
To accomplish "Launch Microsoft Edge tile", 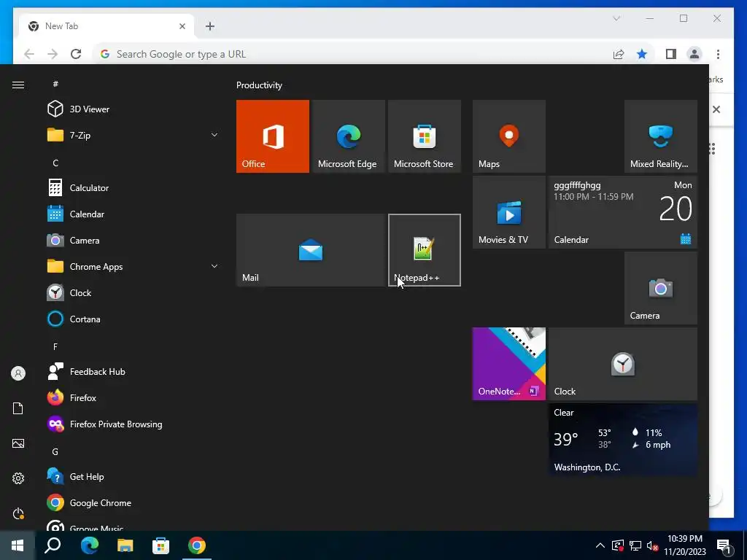I will pyautogui.click(x=348, y=136).
